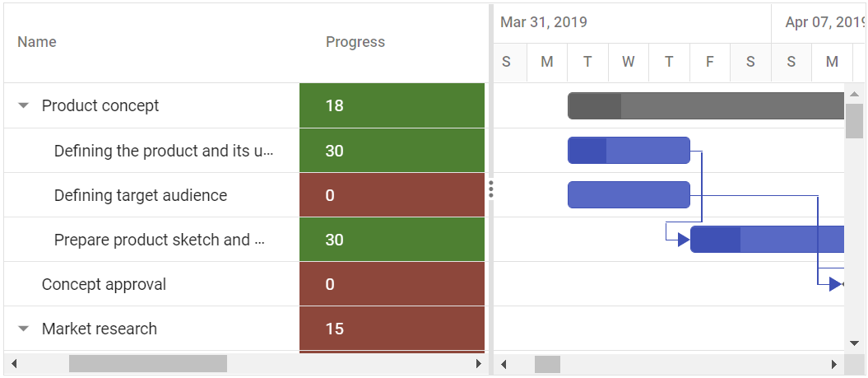868x378 pixels.
Task: Select the Concept approval task row
Action: tap(104, 284)
